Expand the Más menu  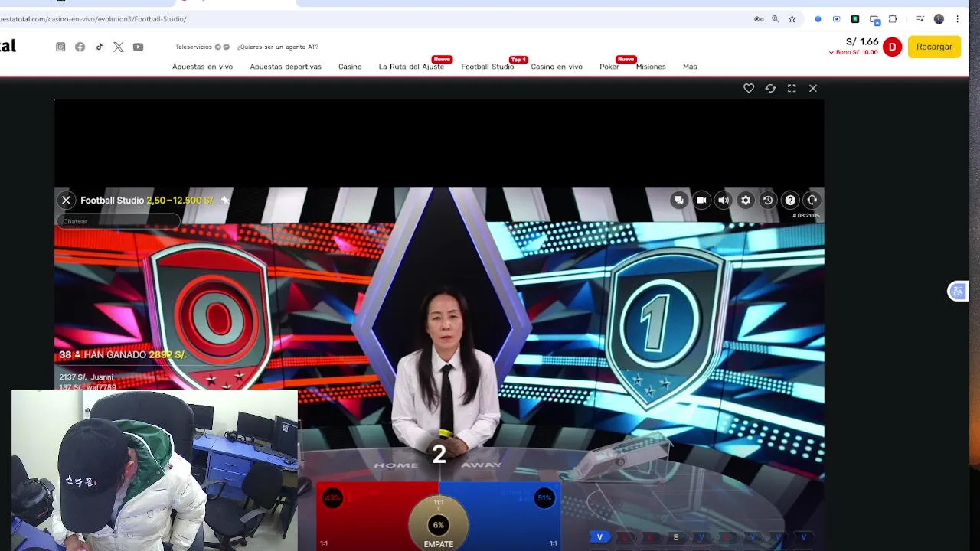[690, 67]
